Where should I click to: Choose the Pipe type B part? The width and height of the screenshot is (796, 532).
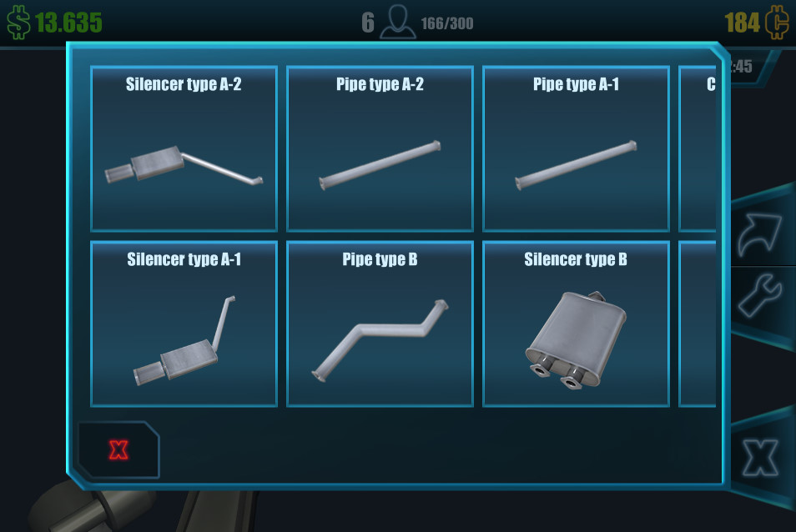click(380, 324)
